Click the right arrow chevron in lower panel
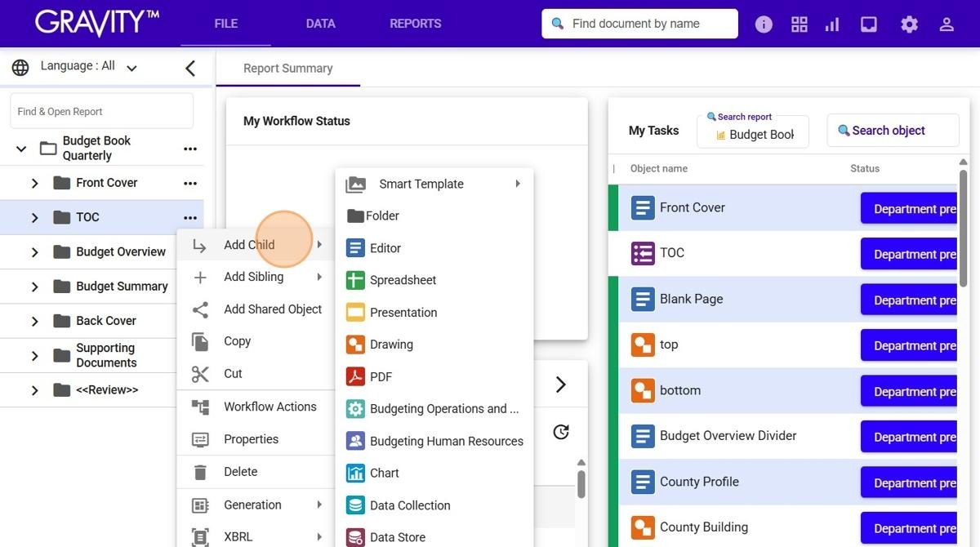Viewport: 980px width, 547px height. [561, 385]
